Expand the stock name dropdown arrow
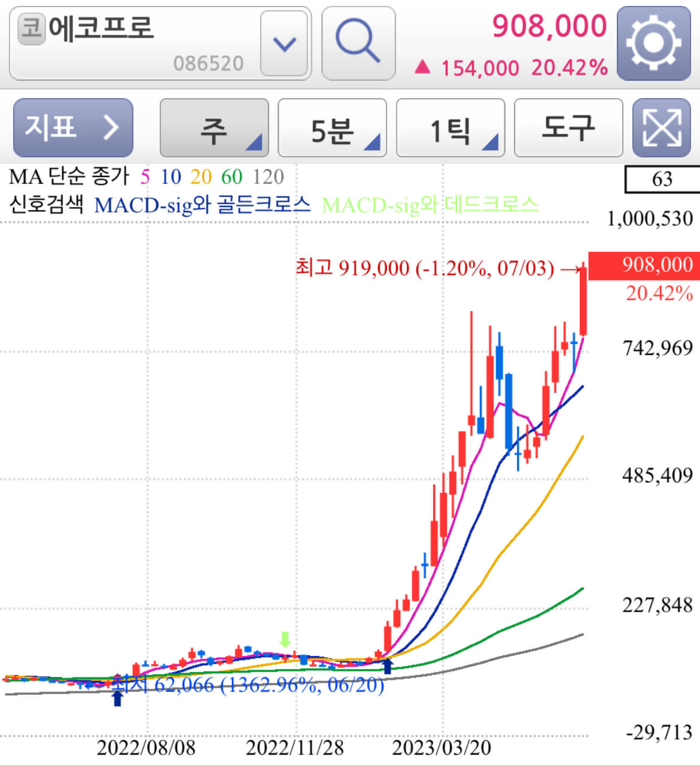This screenshot has height=766, width=700. (284, 43)
